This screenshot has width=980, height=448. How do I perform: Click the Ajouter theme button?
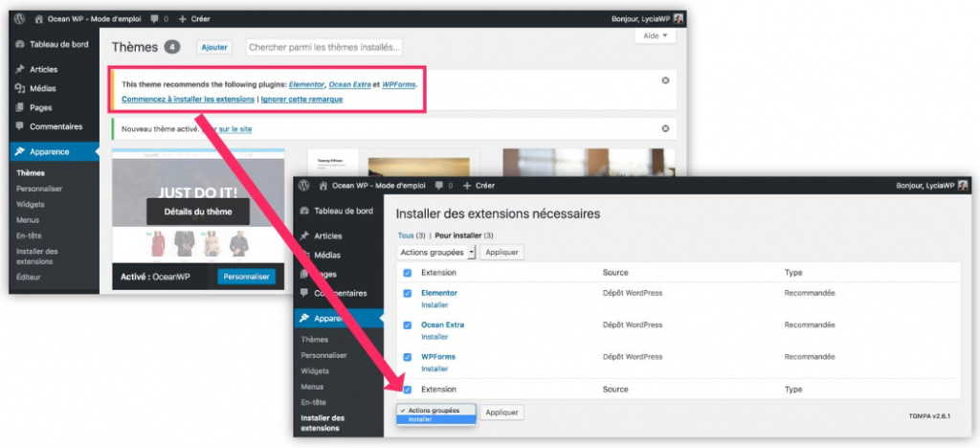[213, 47]
